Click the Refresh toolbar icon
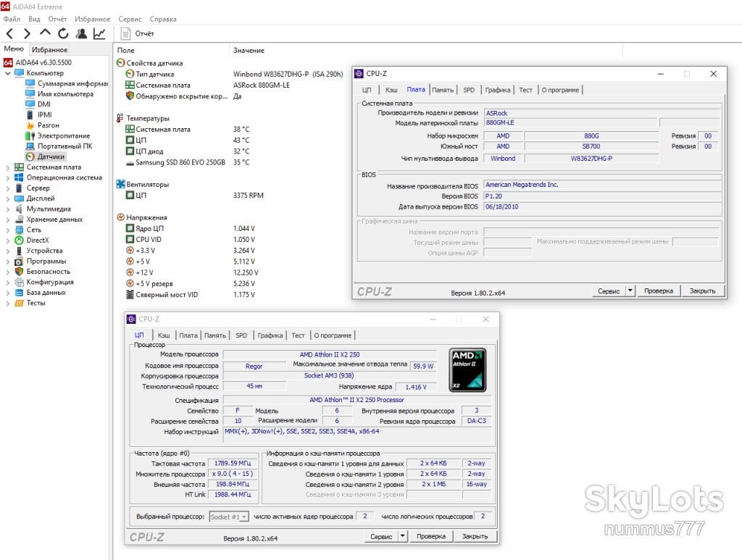Screen dimensions: 742x560 coord(63,33)
